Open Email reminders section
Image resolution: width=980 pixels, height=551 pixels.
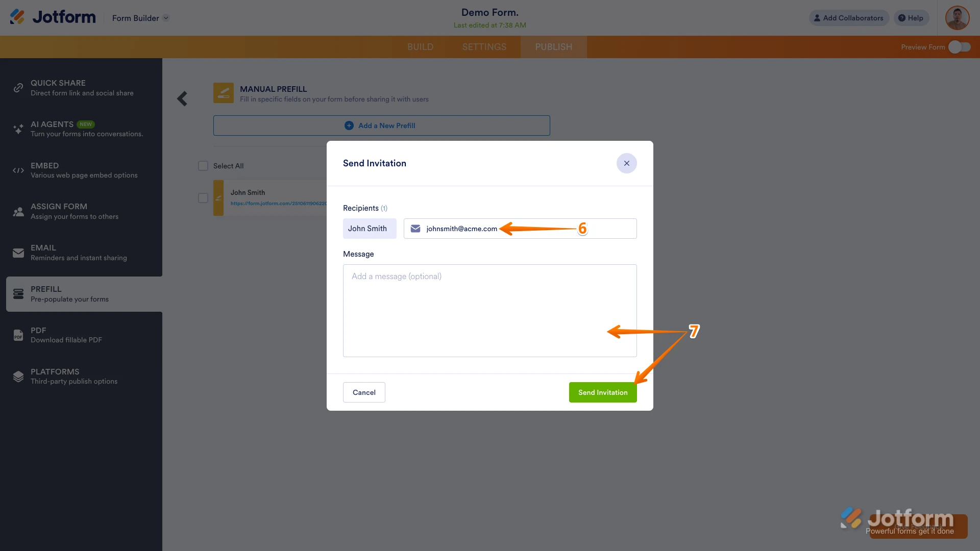pos(82,253)
